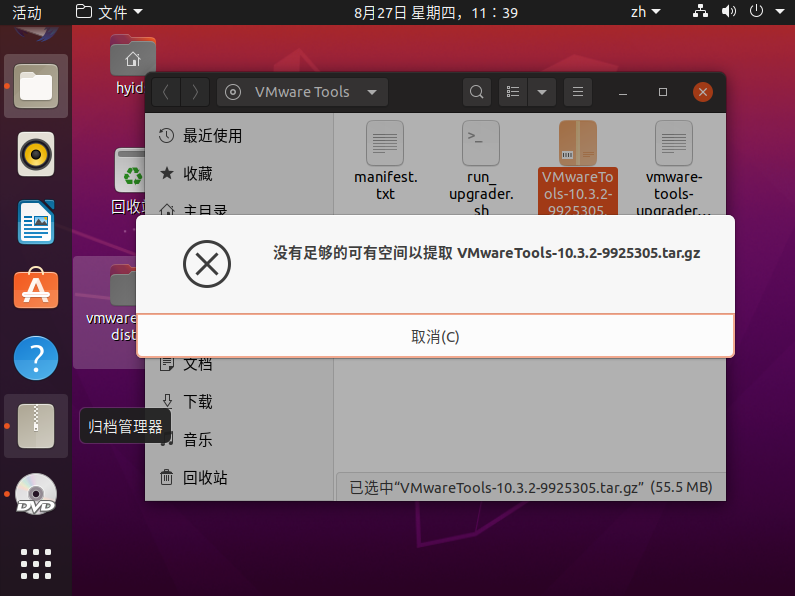Open 回收站 trash in sidebar
795x596 pixels.
click(239, 478)
